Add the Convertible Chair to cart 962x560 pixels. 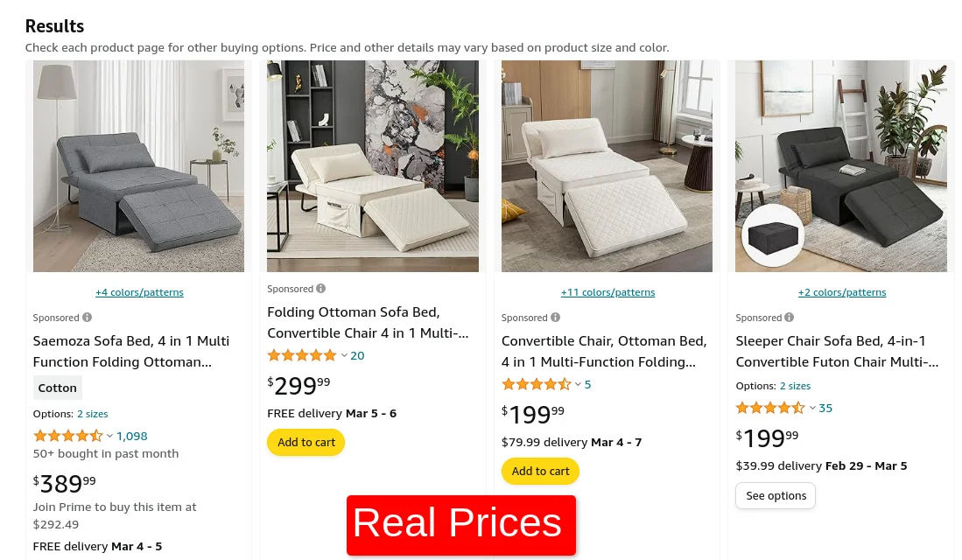pos(540,471)
